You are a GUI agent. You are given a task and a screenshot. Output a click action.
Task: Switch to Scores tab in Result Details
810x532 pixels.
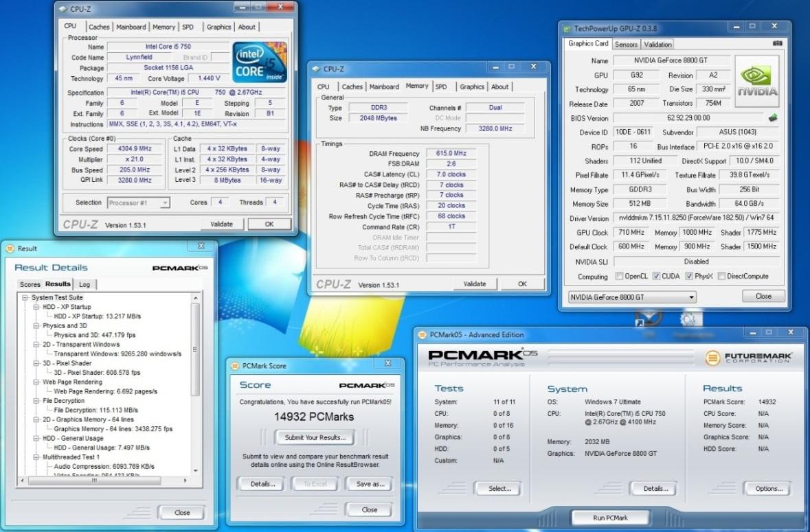point(30,284)
